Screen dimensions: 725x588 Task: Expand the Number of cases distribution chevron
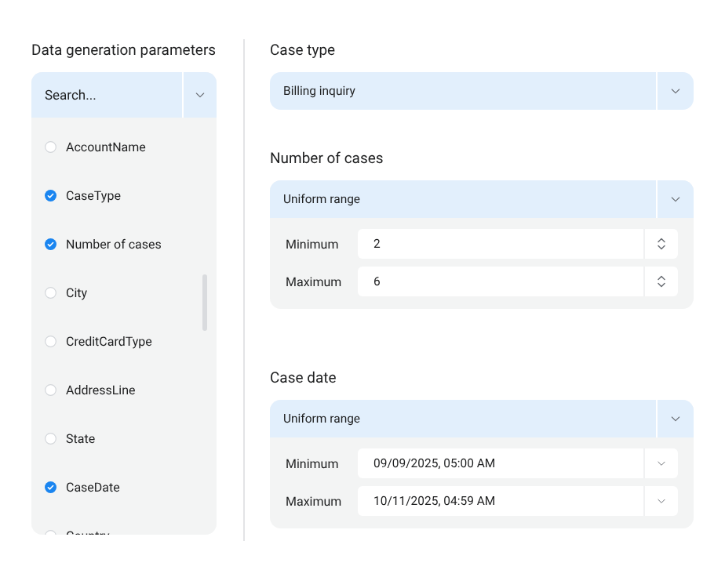[675, 199]
